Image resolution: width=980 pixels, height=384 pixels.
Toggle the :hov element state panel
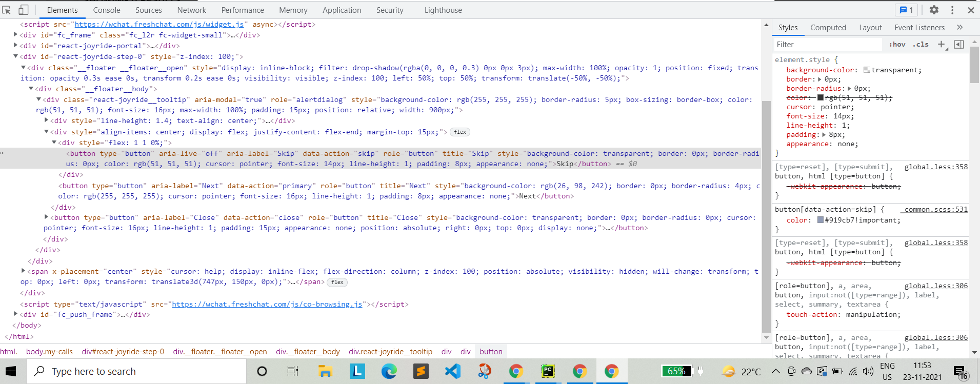[x=897, y=45]
